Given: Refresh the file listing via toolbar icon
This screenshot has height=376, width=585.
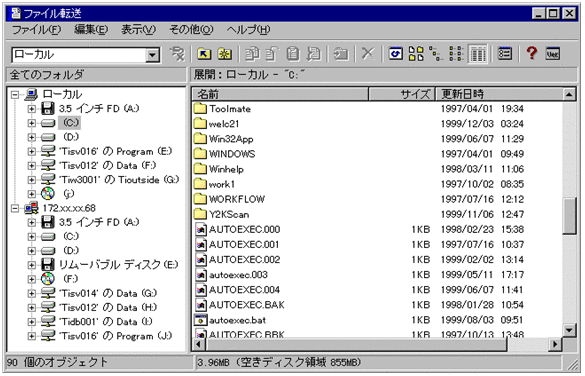Looking at the screenshot, I should 395,54.
